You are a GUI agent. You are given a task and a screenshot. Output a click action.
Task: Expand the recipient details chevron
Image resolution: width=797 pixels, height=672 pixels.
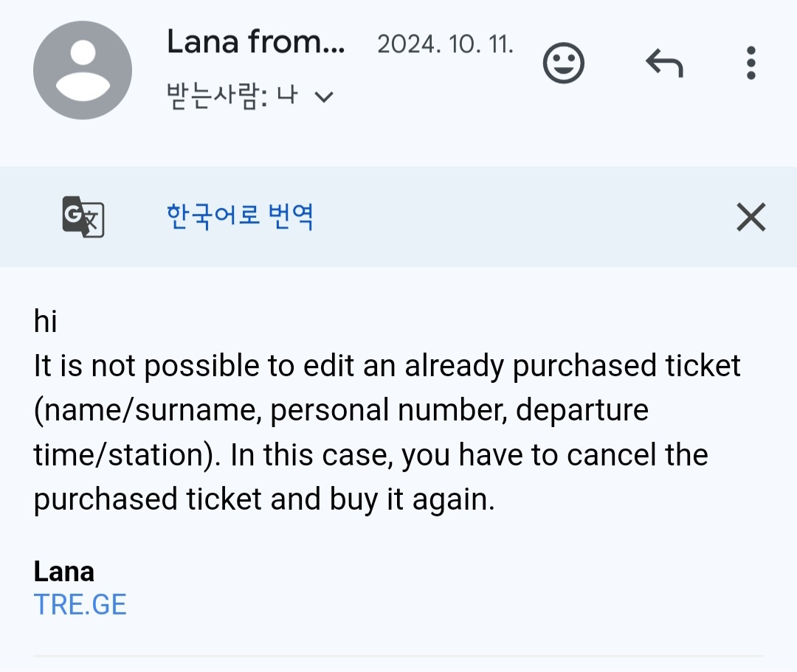pyautogui.click(x=322, y=96)
